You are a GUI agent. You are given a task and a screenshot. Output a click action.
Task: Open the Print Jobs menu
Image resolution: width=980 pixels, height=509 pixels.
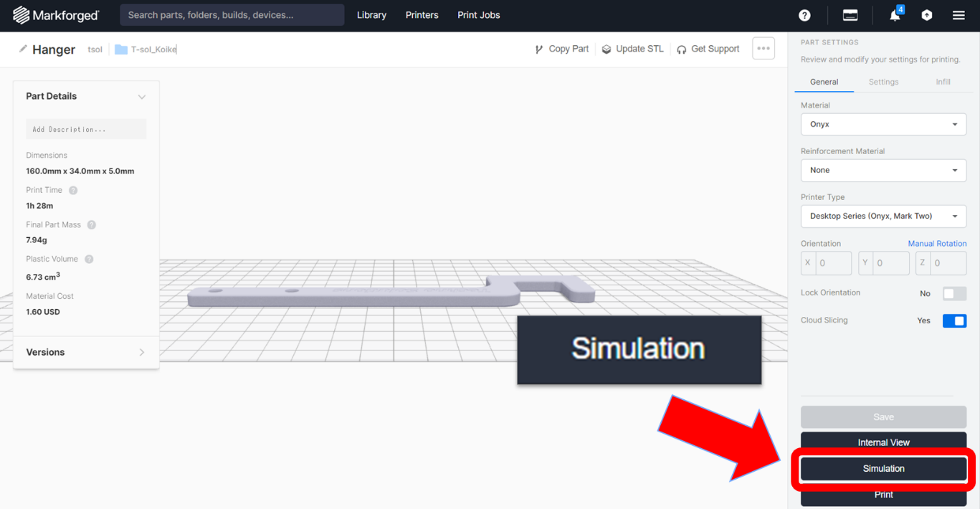click(478, 15)
